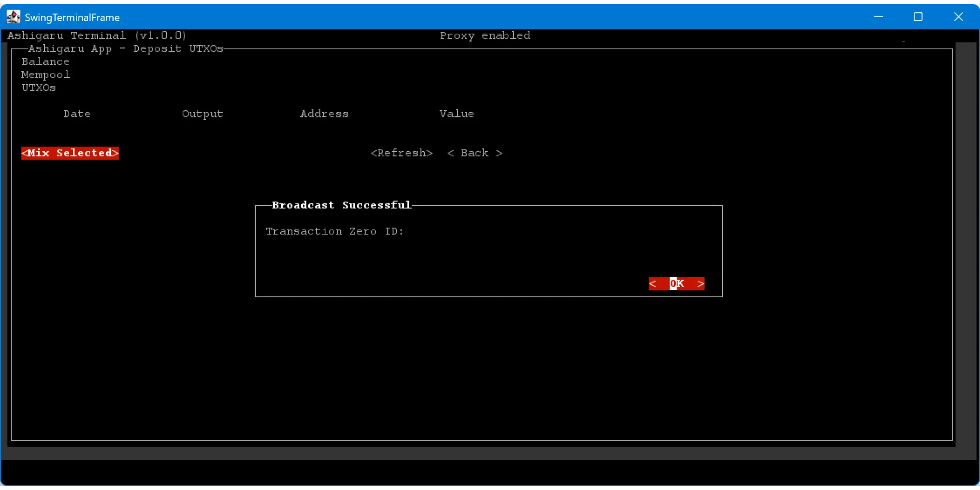This screenshot has height=490, width=980.
Task: Click the Refresh button
Action: [x=402, y=153]
